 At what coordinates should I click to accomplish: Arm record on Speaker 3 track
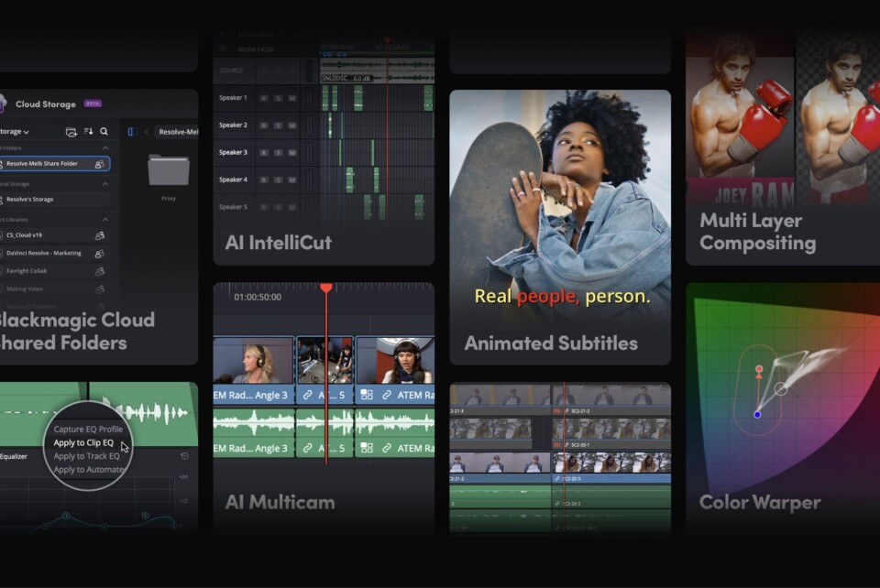coord(263,153)
